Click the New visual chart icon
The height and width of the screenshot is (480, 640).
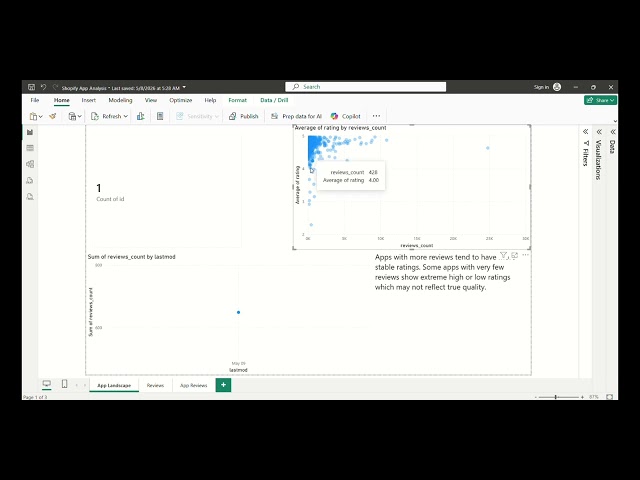[141, 116]
